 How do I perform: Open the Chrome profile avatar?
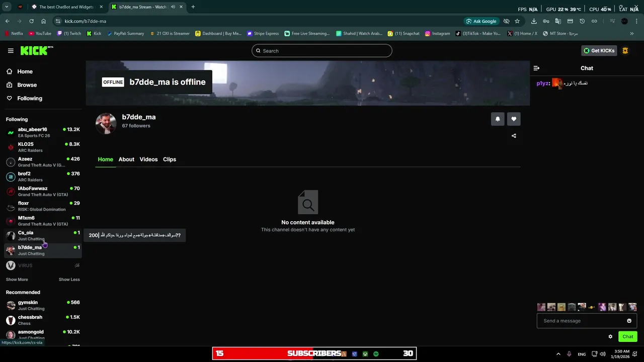[x=624, y=21]
